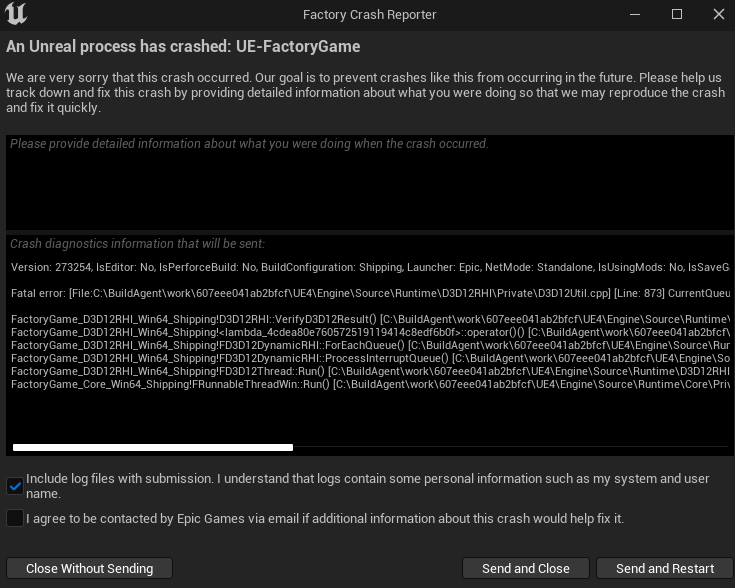Click Send and Restart button

coord(665,568)
